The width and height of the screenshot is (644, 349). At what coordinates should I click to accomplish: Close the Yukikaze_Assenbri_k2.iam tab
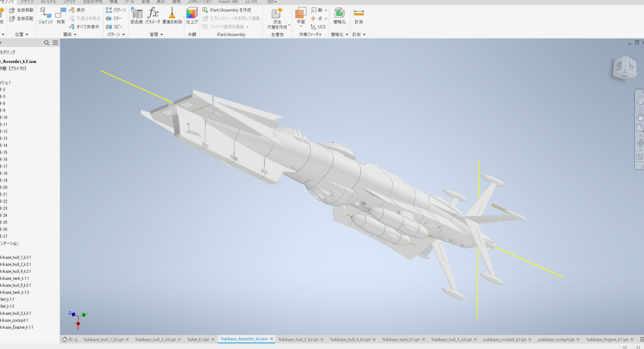pyautogui.click(x=272, y=339)
